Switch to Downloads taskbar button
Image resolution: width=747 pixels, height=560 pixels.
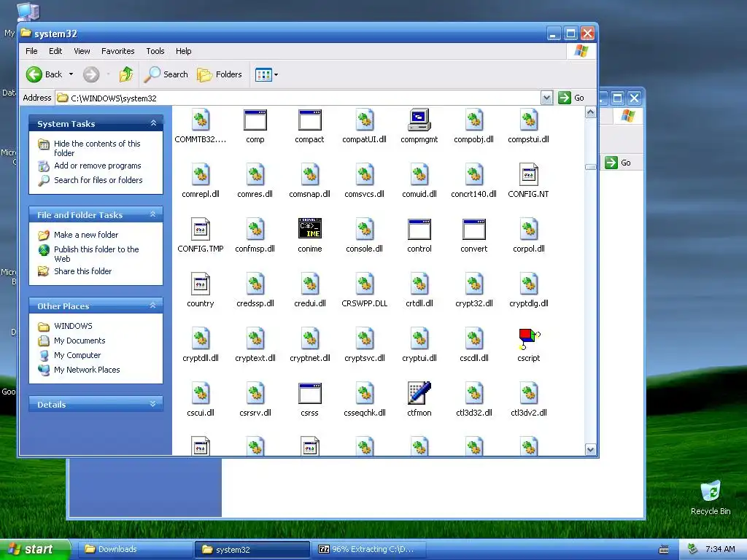click(135, 549)
